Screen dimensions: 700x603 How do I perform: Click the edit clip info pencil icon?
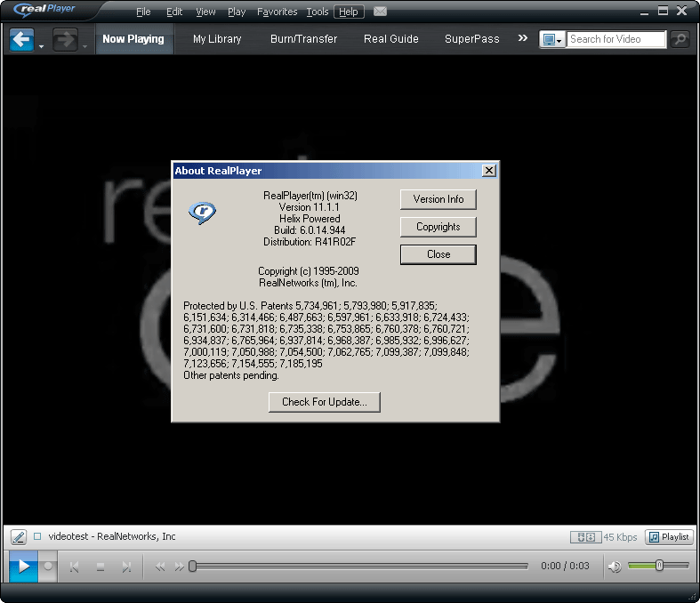pos(19,536)
